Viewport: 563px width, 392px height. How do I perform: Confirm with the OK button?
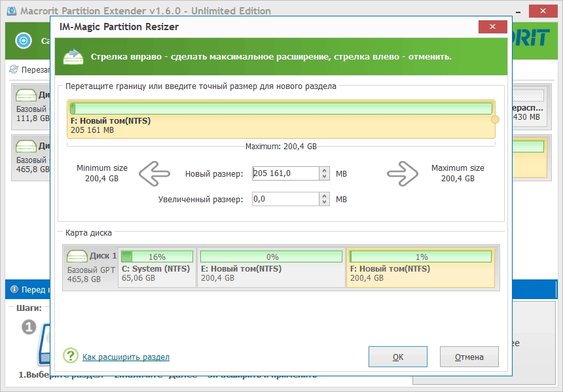[398, 357]
